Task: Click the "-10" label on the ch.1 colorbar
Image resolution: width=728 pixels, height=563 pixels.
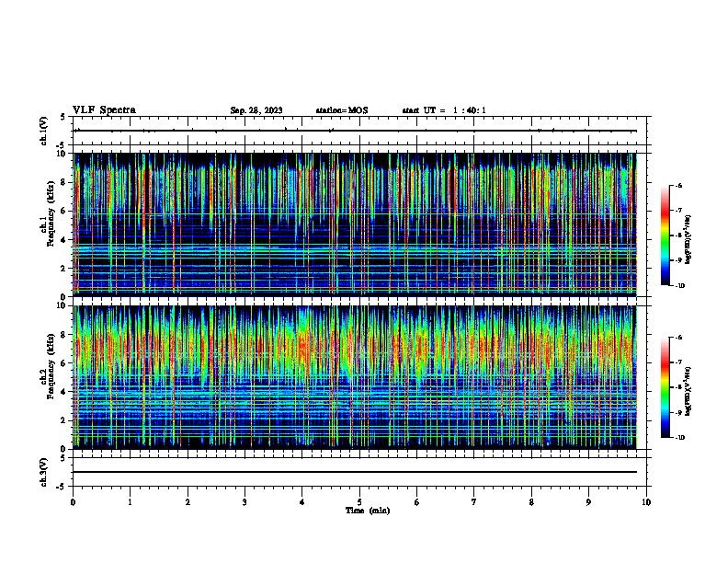Action: [678, 286]
